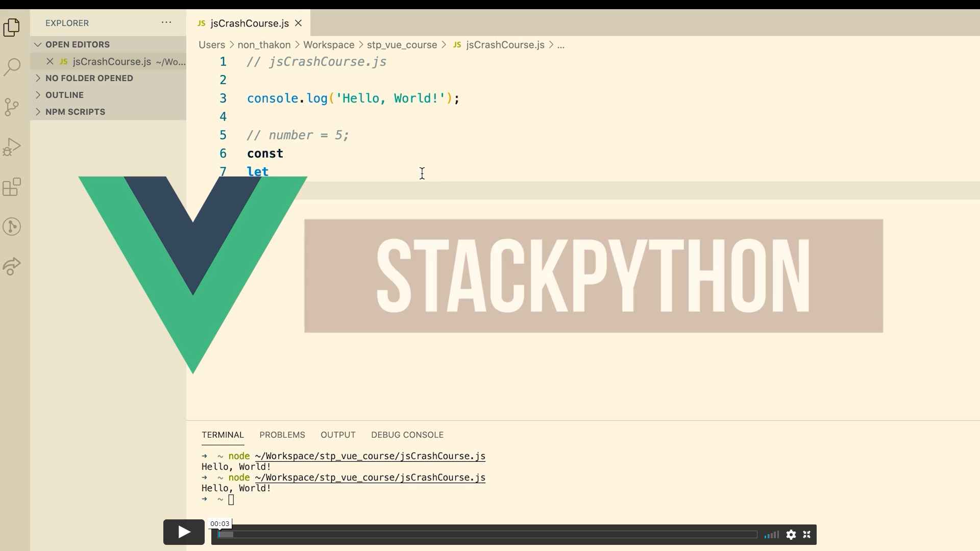Open the Git graph activity icon
The image size is (980, 551).
pyautogui.click(x=12, y=227)
